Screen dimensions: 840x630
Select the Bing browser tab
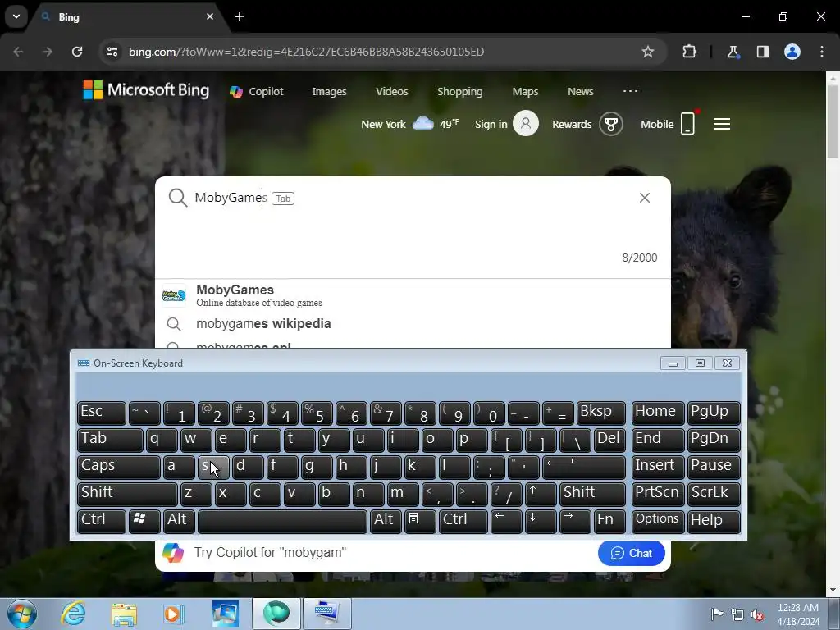127,16
